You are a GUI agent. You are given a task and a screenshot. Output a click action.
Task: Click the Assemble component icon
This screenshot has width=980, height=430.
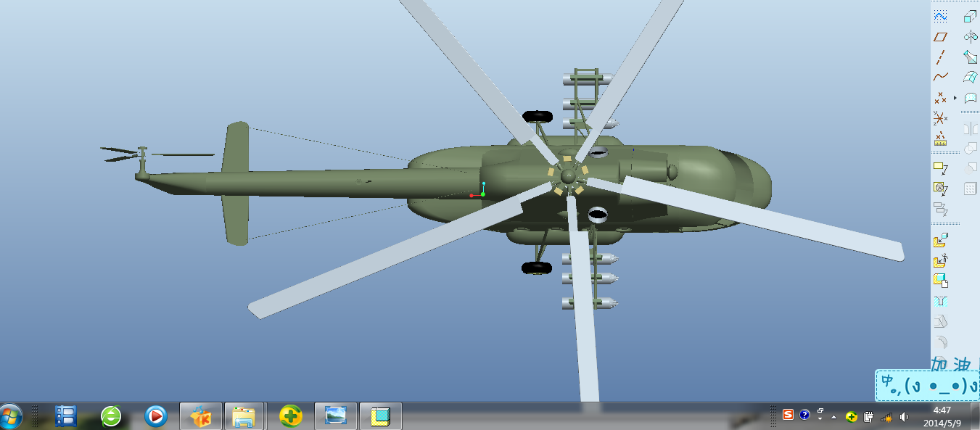coord(940,240)
